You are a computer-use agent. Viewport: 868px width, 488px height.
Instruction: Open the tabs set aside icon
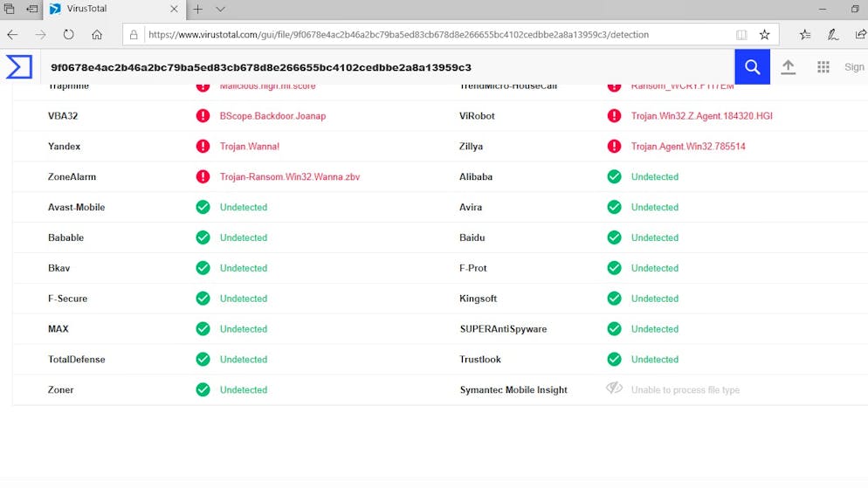click(9, 9)
